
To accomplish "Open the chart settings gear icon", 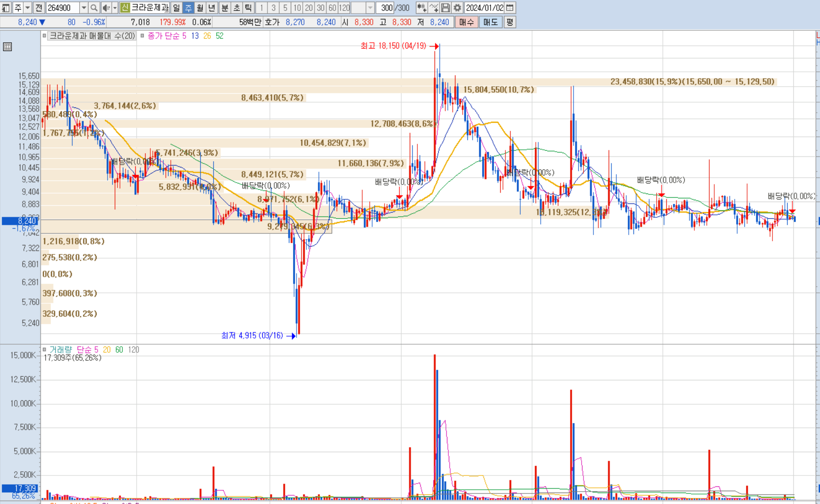I will pyautogui.click(x=457, y=8).
